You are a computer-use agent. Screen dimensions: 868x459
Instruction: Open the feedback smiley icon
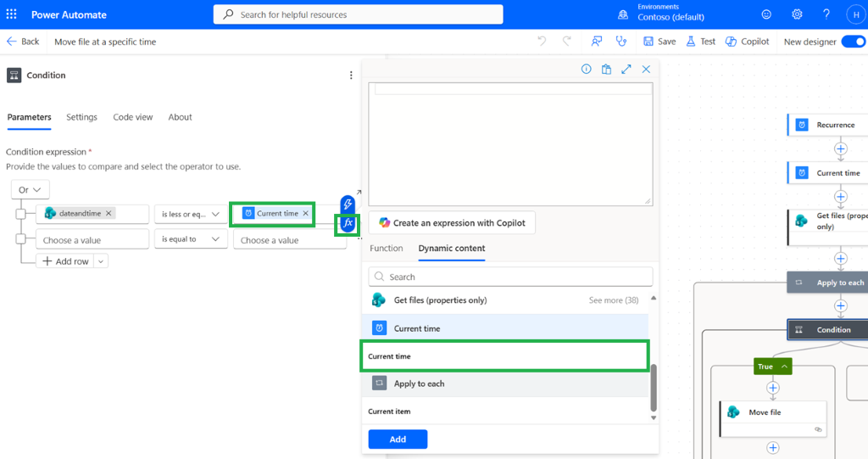766,15
